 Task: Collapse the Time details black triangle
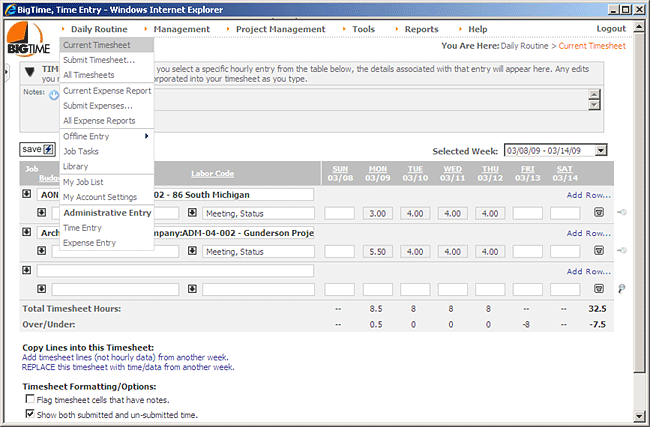click(30, 72)
